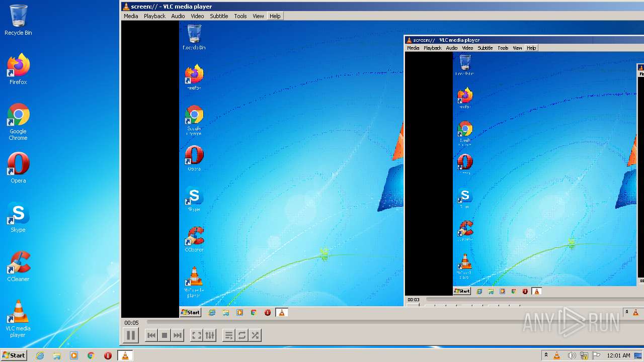Select Firefox desktop shortcut

point(18,69)
